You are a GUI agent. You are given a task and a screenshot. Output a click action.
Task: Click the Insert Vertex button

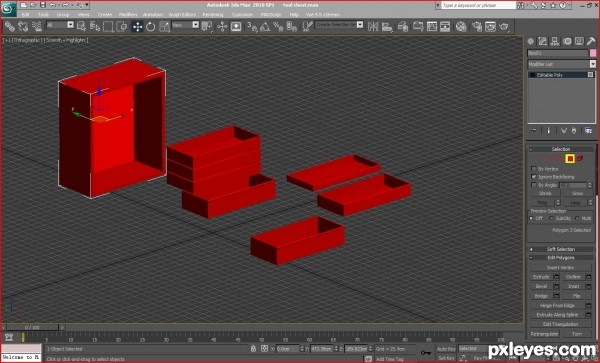point(561,267)
